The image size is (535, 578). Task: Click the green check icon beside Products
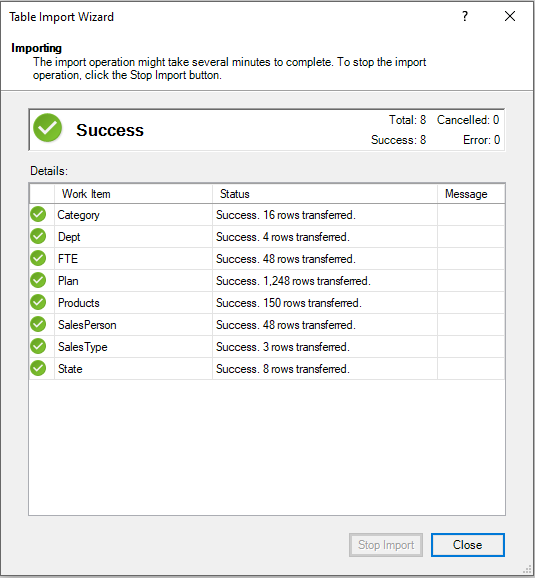click(38, 302)
